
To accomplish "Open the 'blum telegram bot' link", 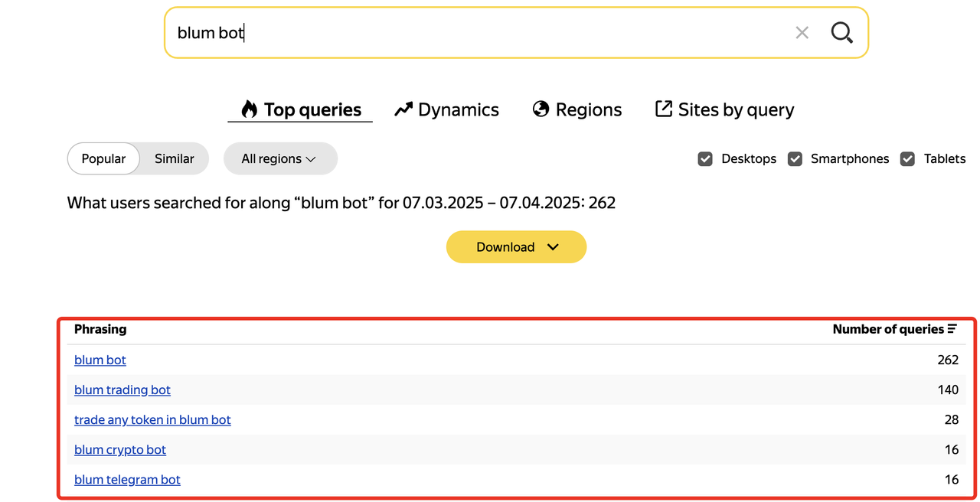I will [127, 479].
